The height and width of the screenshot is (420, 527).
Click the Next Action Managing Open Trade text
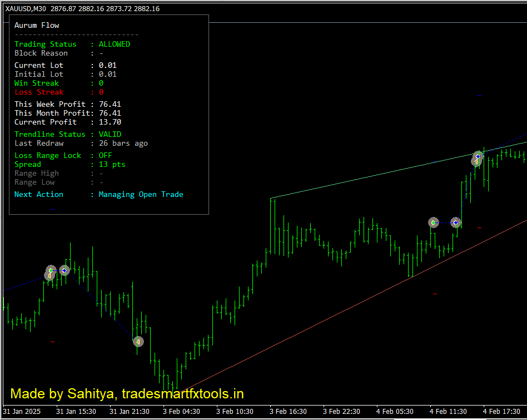pos(141,194)
